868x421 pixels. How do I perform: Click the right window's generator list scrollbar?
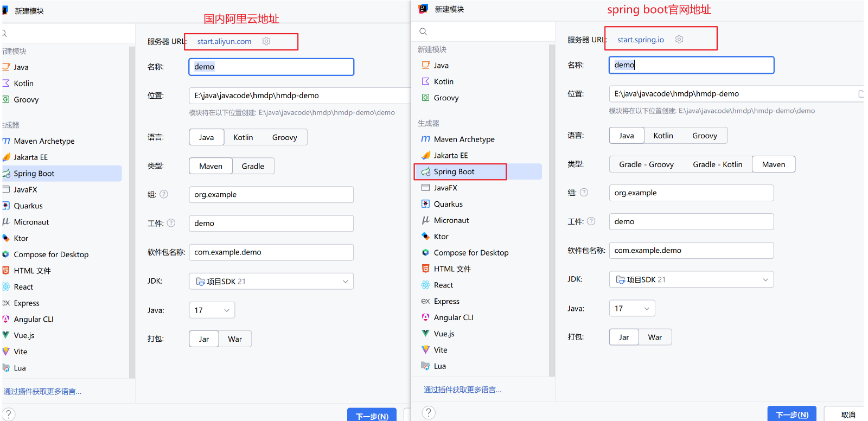pyautogui.click(x=552, y=210)
